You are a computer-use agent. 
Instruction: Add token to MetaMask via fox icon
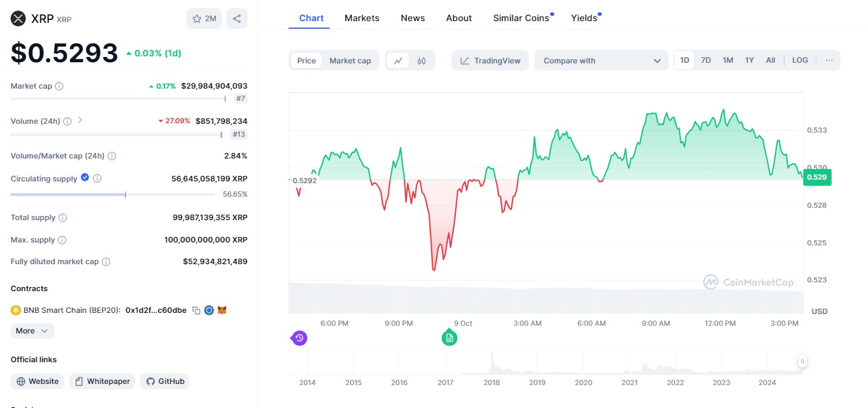(222, 310)
